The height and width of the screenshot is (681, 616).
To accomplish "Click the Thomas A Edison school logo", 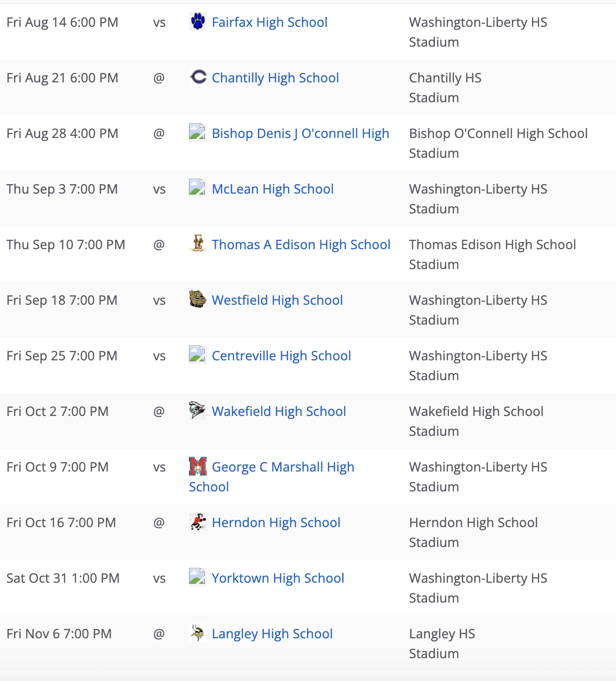I will click(x=198, y=244).
